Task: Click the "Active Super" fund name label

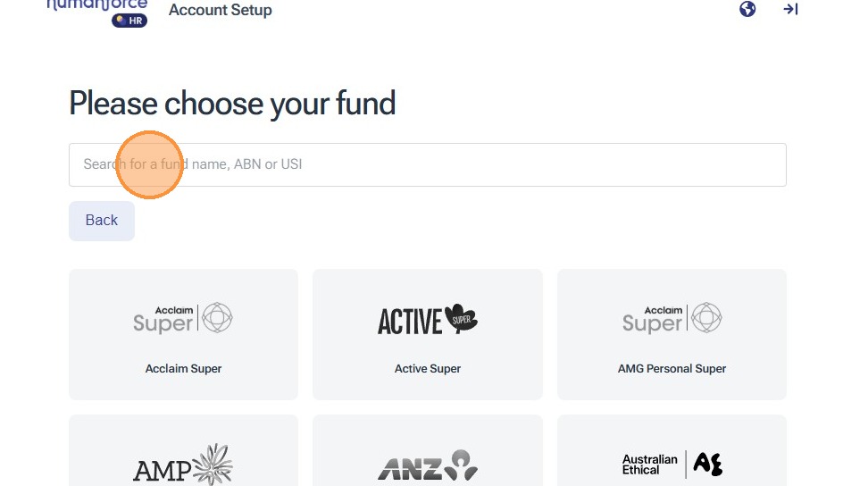Action: 427,368
